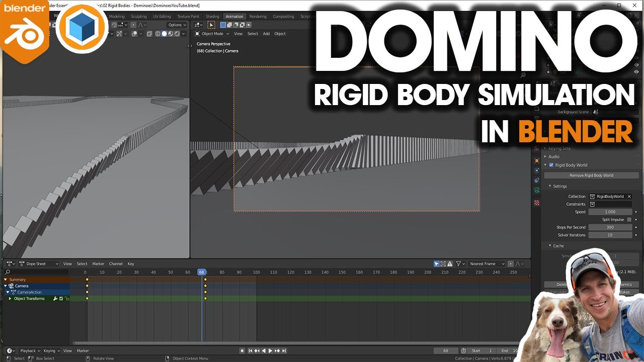Choose the rendered viewport shading icon

pos(177,34)
